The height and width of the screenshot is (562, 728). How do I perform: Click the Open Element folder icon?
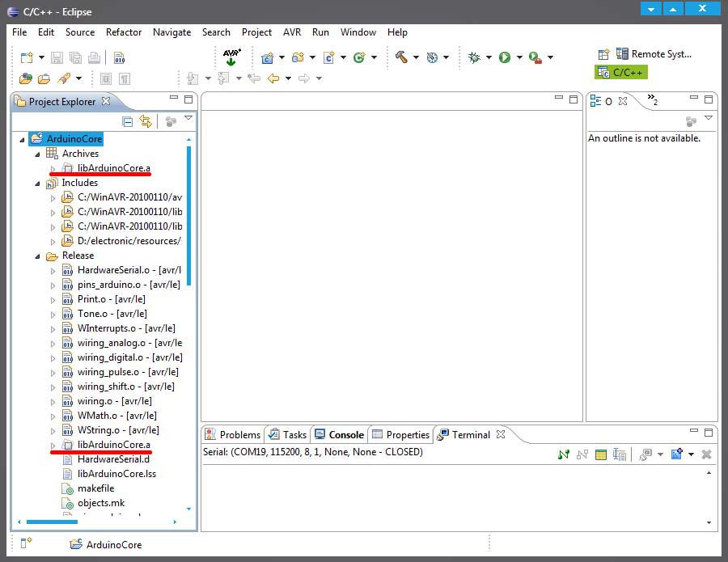tap(44, 79)
